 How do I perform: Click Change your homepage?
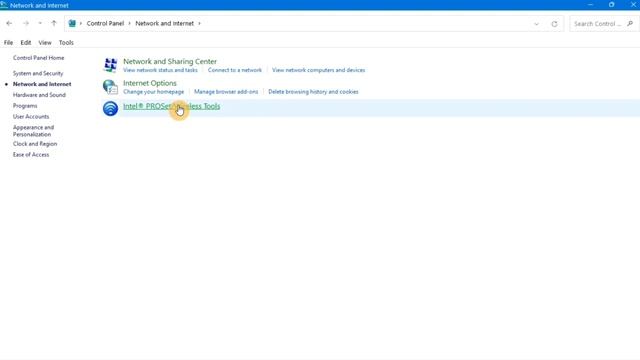(153, 92)
